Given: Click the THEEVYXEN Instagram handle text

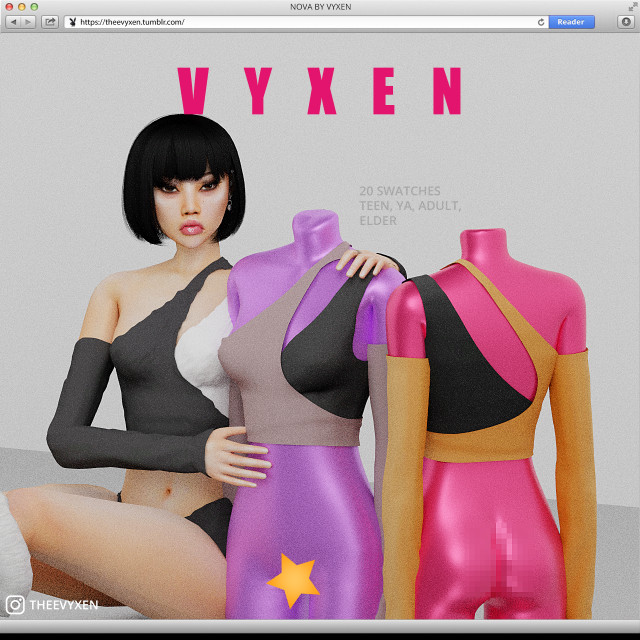Looking at the screenshot, I should pyautogui.click(x=64, y=605).
